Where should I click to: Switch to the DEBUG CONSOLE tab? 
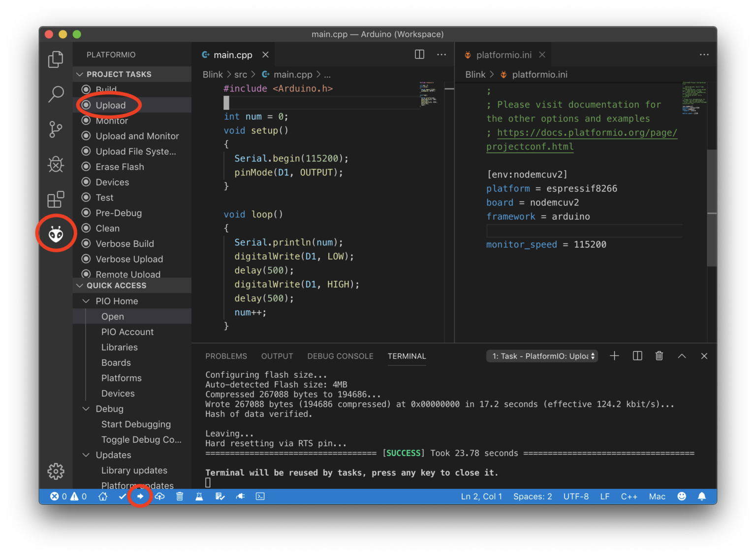tap(340, 356)
